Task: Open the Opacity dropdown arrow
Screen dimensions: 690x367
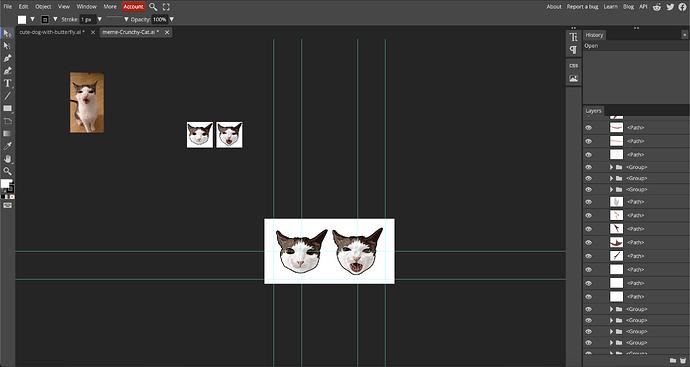Action: (x=172, y=19)
